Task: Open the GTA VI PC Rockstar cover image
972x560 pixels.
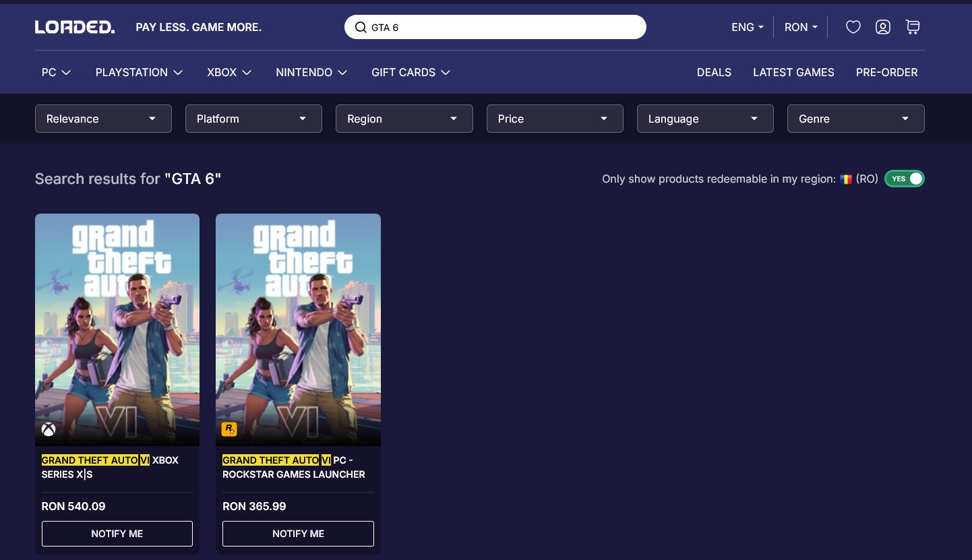Action: [298, 330]
